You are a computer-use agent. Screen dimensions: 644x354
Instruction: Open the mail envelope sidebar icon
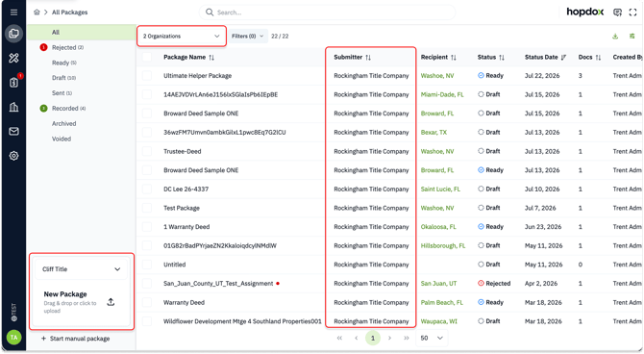(13, 131)
